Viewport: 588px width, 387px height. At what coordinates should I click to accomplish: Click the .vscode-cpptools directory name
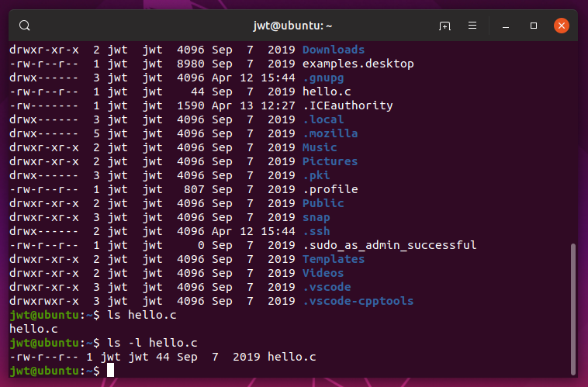pos(358,301)
